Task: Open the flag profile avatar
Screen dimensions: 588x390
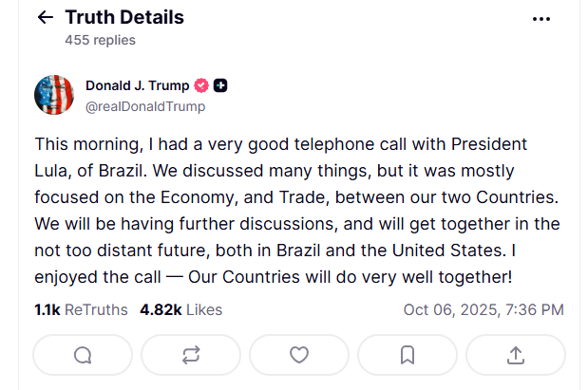Action: pos(54,95)
